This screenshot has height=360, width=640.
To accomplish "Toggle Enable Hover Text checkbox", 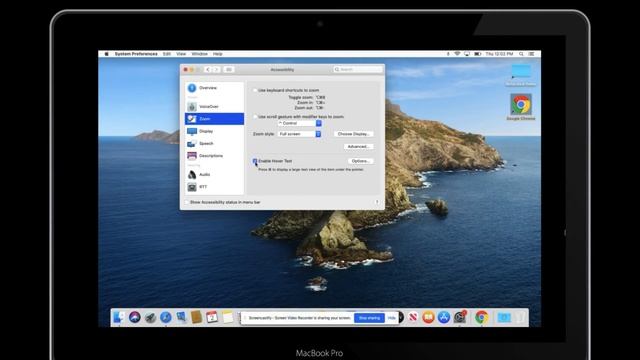I will coord(255,161).
